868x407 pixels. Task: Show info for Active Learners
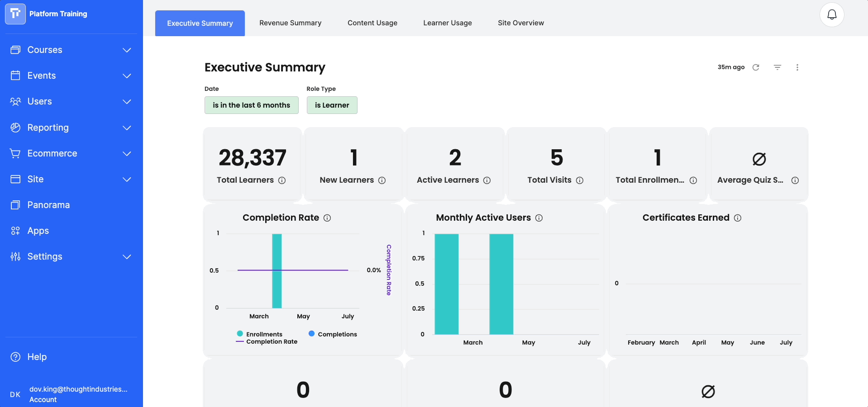click(x=487, y=180)
